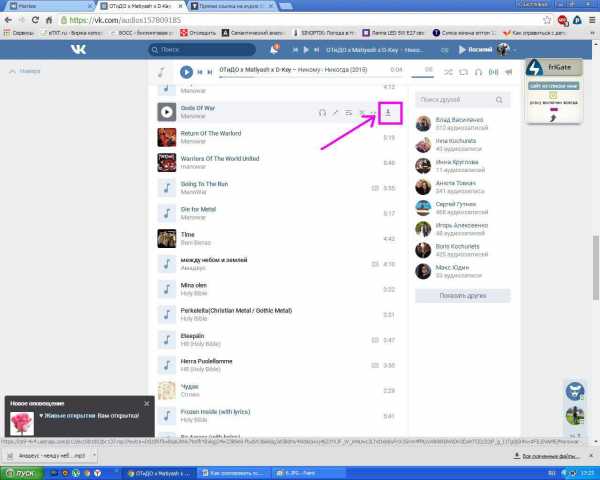Switch to the third browser tab
The image size is (600, 480).
tap(232, 6)
